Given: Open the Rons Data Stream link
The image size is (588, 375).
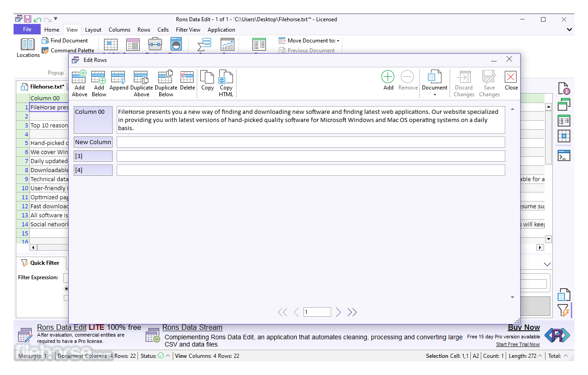Looking at the screenshot, I should (x=192, y=328).
